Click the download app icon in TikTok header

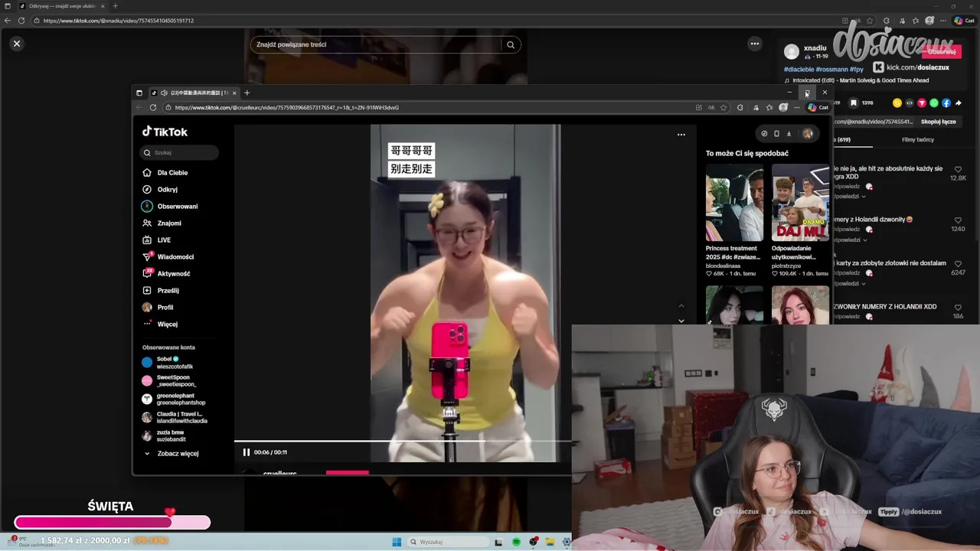coord(789,134)
